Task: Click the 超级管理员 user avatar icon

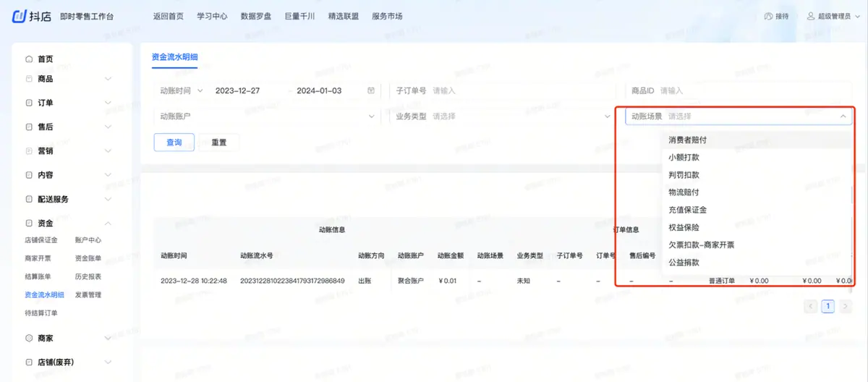Action: click(811, 16)
